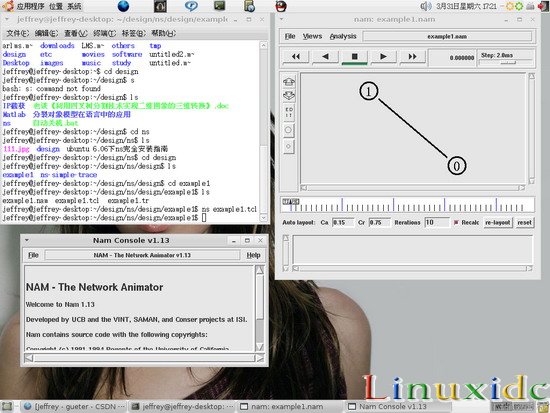Toggle the Recalc checkbox

456,222
